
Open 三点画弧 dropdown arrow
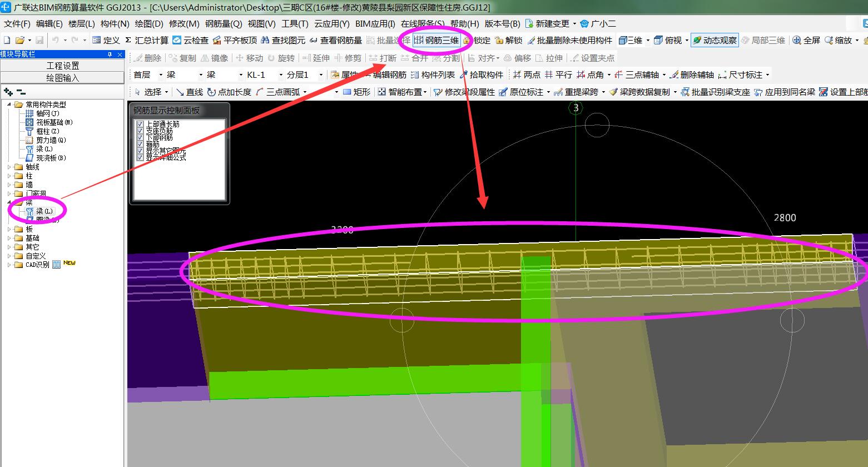[305, 92]
